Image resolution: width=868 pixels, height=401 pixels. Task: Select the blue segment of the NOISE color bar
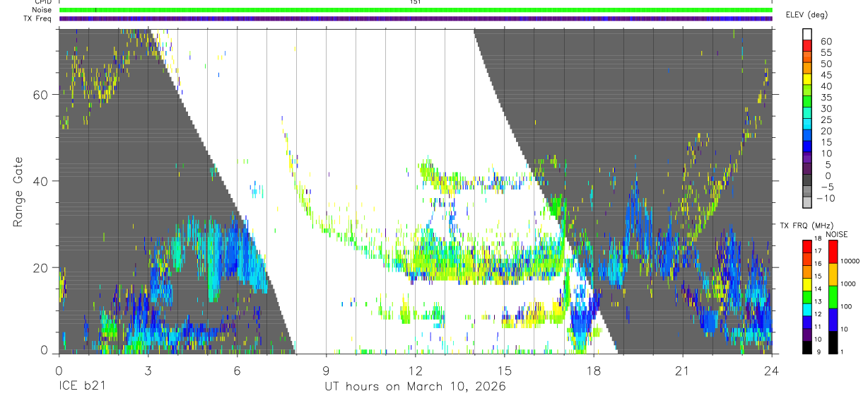tap(834, 320)
